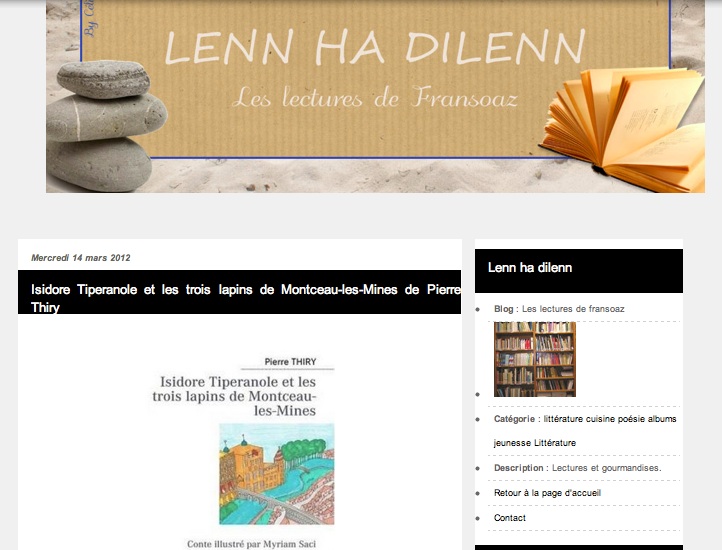Click the Pierre THIRY author name on cover

point(290,362)
